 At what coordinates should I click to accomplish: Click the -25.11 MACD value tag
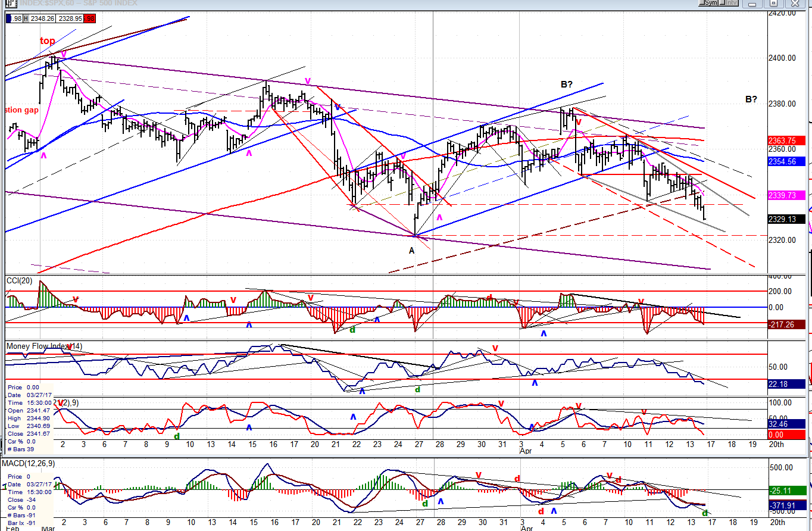pos(786,491)
